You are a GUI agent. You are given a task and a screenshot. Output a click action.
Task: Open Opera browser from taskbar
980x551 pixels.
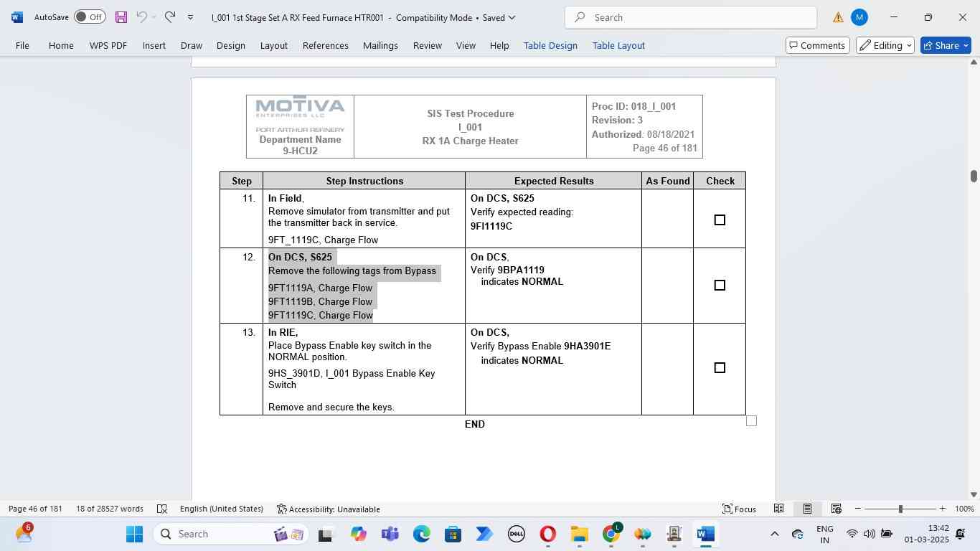point(547,534)
